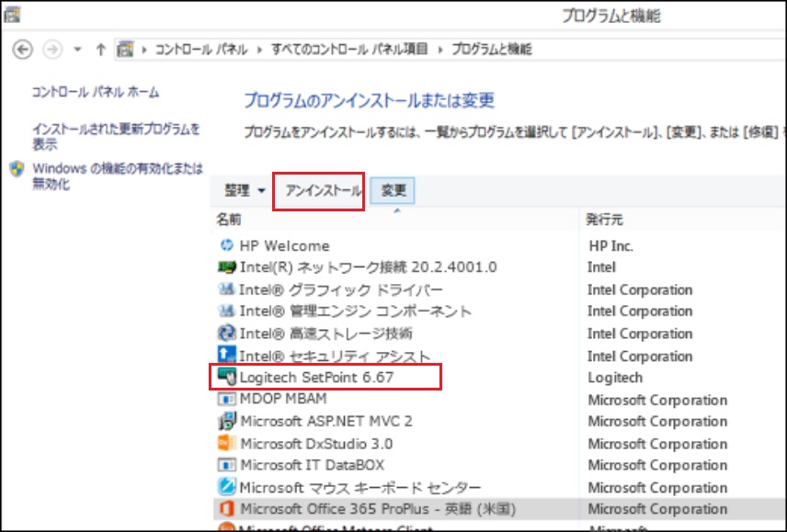This screenshot has height=532, width=787.
Task: Click the Windows features shield icon
Action: [x=17, y=169]
